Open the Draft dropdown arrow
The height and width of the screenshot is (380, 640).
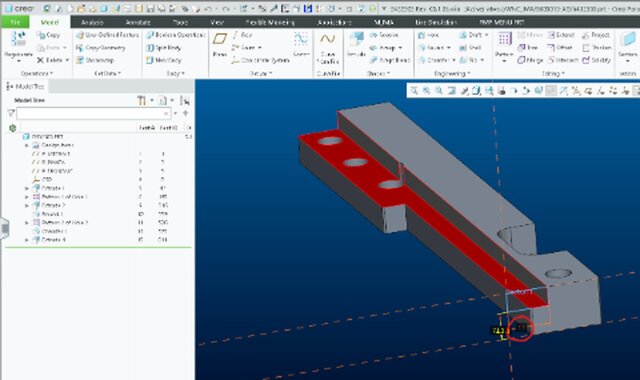(x=487, y=35)
